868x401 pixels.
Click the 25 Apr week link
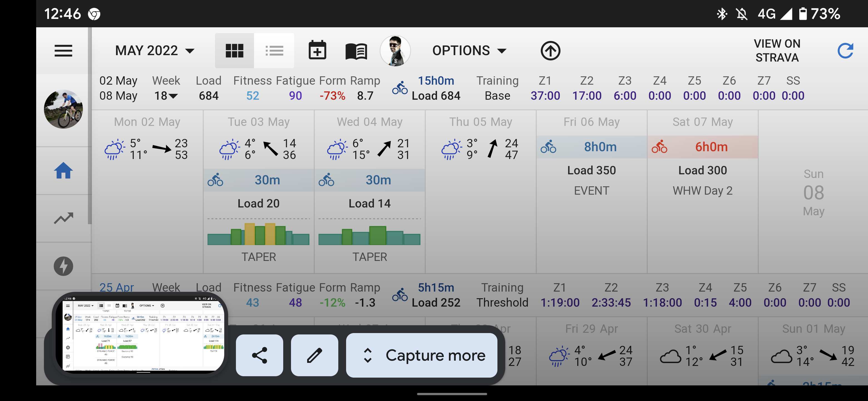pos(117,287)
